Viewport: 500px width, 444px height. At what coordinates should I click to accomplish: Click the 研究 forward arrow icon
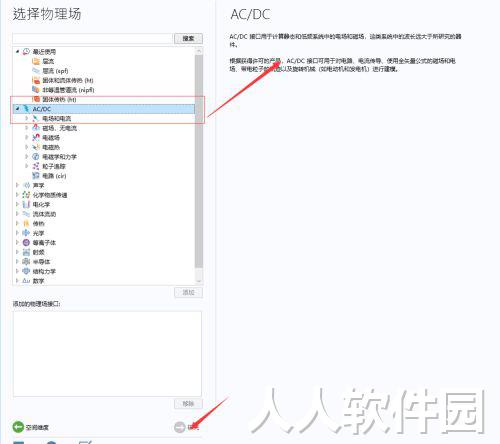[180, 427]
